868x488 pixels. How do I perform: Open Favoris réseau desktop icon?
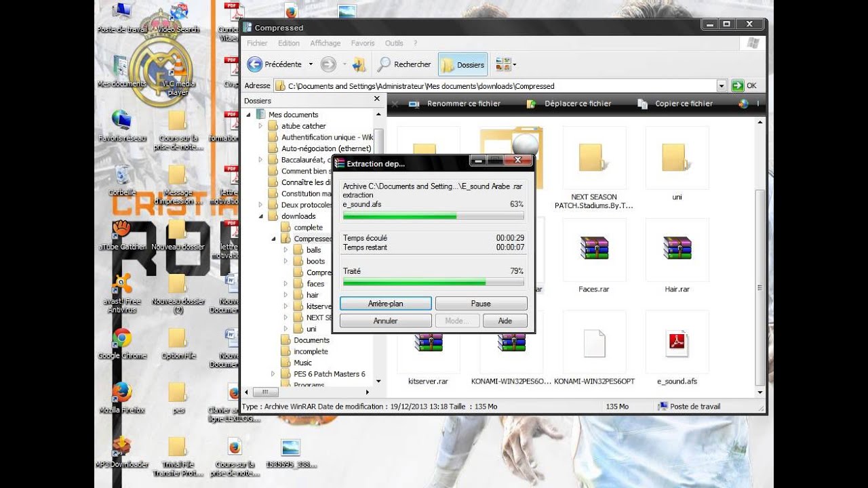pos(122,125)
